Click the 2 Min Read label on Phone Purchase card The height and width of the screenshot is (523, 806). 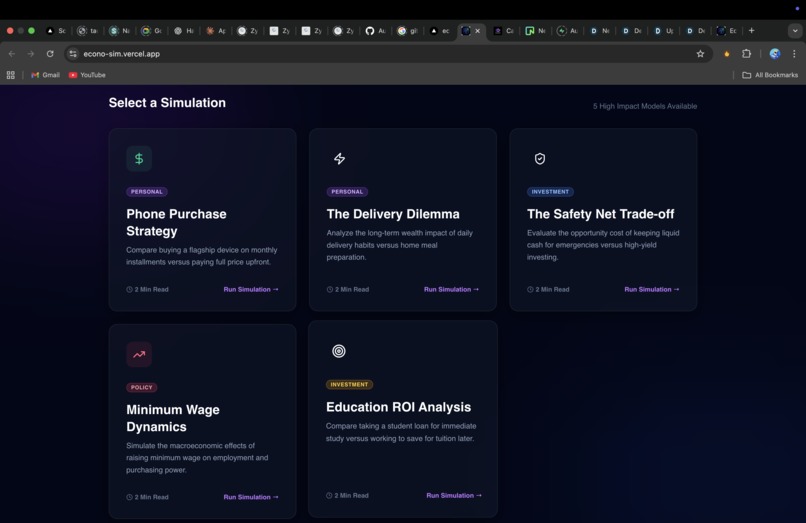(148, 290)
